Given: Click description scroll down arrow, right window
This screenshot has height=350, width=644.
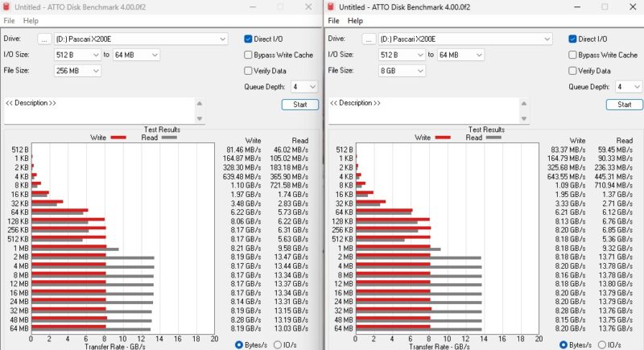Looking at the screenshot, I should (524, 118).
